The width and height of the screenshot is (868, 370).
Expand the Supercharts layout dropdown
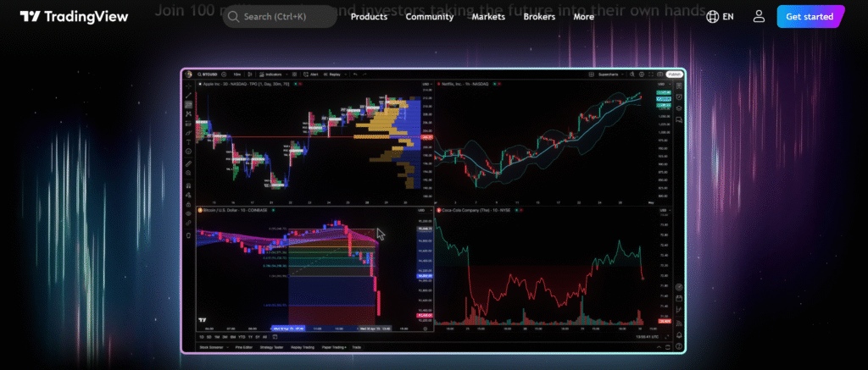(x=622, y=75)
